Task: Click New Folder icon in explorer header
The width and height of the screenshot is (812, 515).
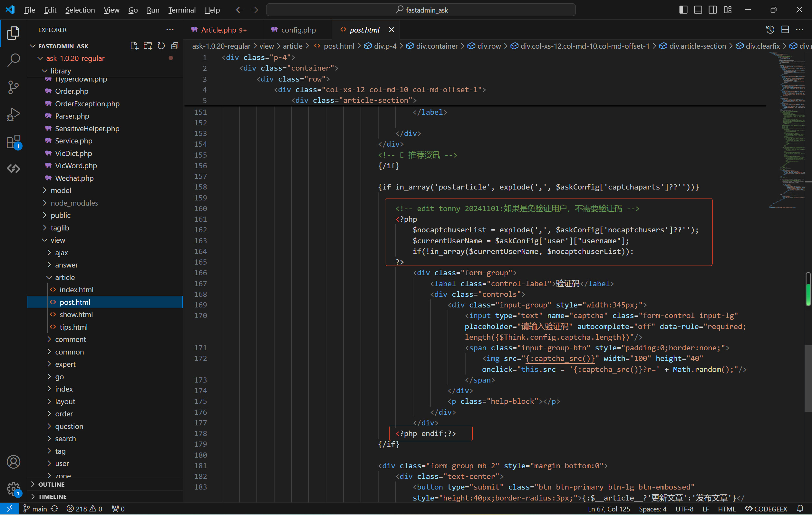Action: click(148, 46)
